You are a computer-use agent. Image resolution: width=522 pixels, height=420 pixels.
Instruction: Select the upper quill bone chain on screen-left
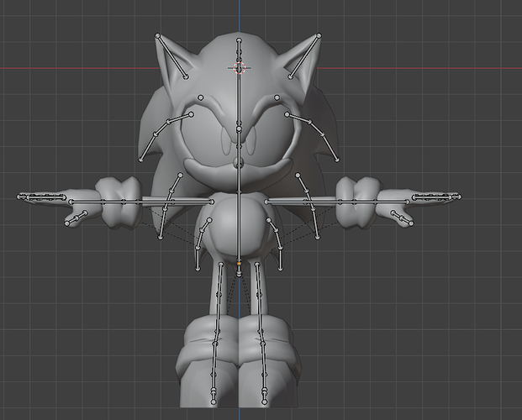tap(166, 137)
